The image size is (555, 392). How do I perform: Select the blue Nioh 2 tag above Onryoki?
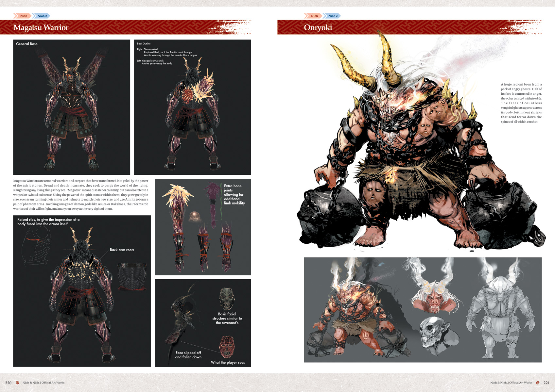coord(332,16)
